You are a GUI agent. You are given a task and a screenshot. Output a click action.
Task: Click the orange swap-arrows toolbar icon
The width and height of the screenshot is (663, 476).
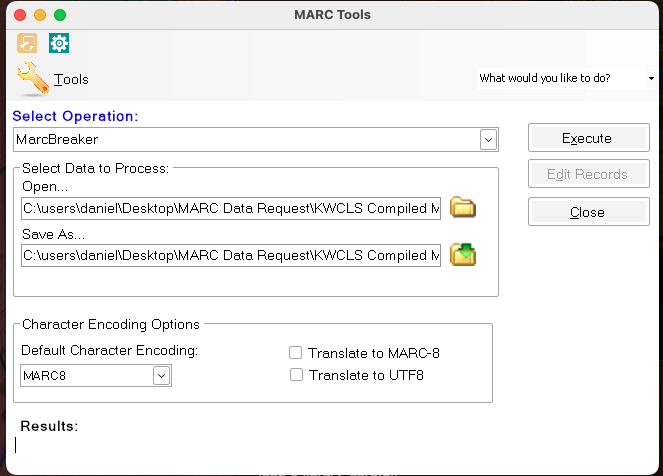click(x=27, y=43)
